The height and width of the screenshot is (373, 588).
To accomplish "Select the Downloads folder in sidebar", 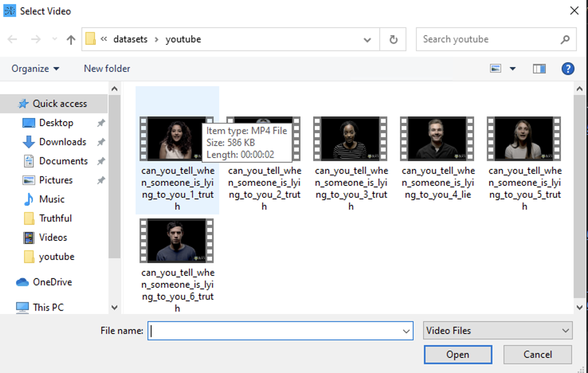I will tap(63, 141).
